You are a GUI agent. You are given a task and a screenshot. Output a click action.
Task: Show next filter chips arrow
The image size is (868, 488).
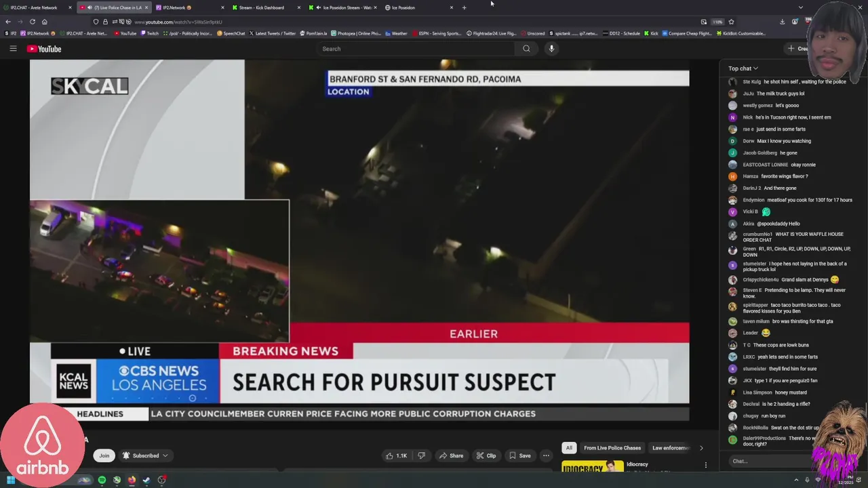click(701, 448)
